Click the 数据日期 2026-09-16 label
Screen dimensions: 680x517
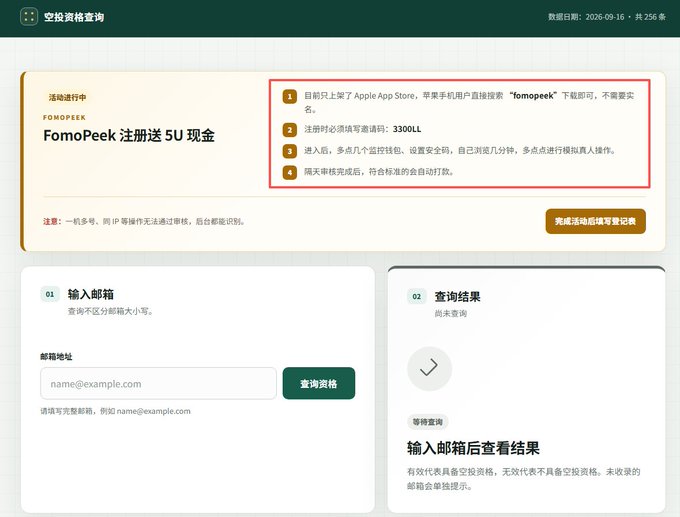point(586,17)
